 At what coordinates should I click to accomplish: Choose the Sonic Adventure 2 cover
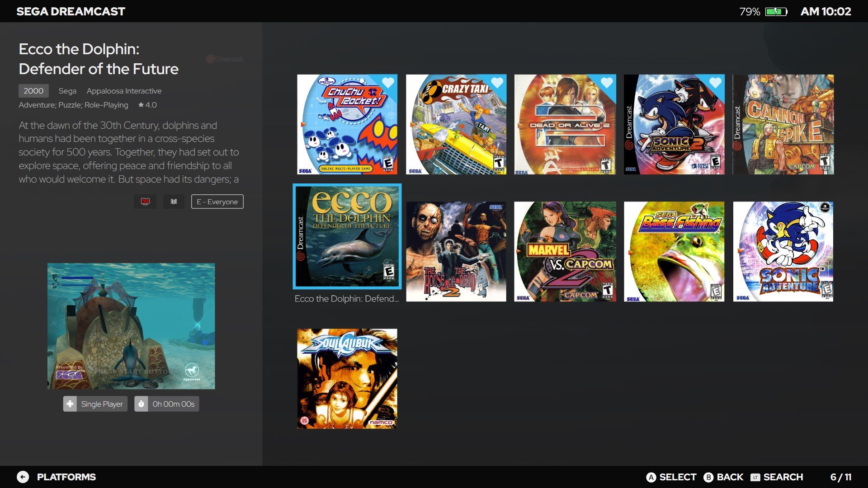674,125
